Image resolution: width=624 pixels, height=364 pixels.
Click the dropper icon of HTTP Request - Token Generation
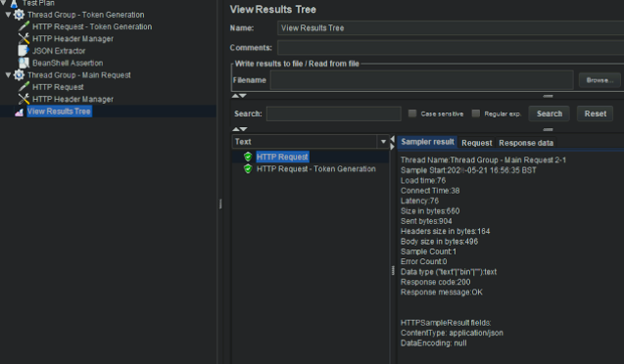24,26
